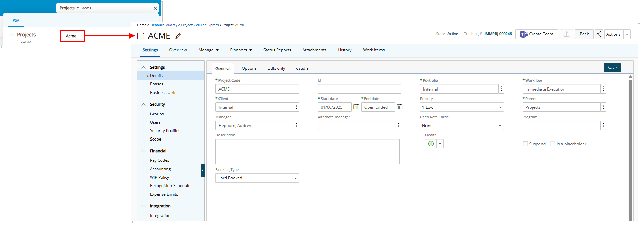Open the Priority dropdown
644x227 pixels.
tap(500, 107)
